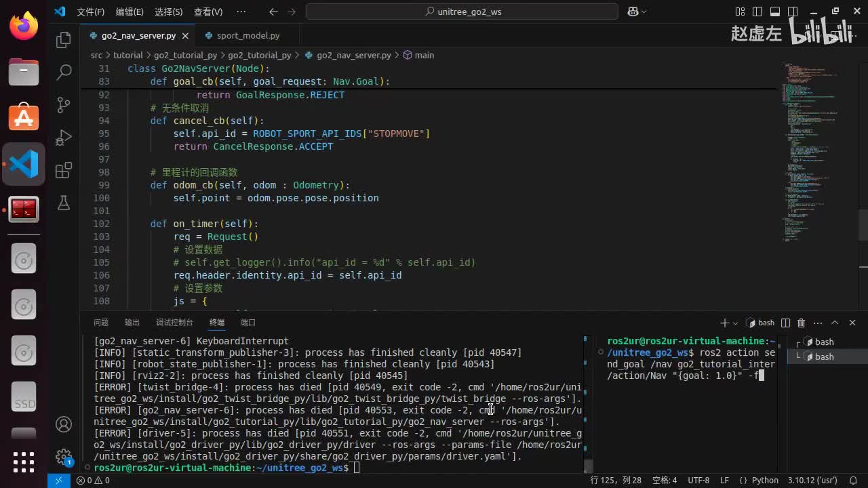Image resolution: width=868 pixels, height=488 pixels.
Task: Switch to 输出 panel tab
Action: tap(132, 323)
